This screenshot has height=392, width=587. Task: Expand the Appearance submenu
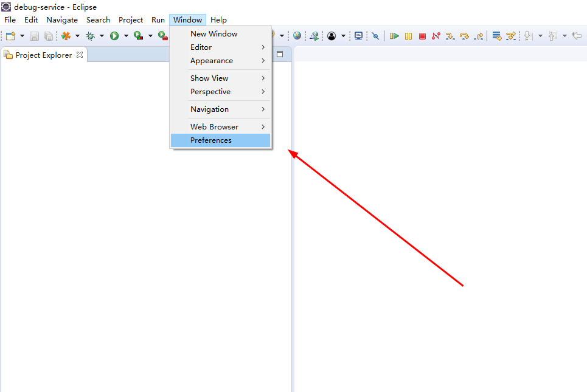click(x=220, y=61)
